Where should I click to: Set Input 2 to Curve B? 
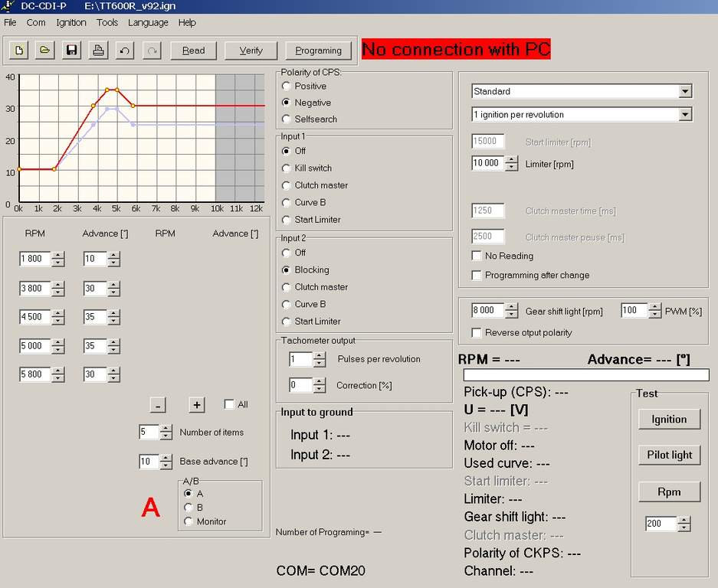click(x=287, y=304)
